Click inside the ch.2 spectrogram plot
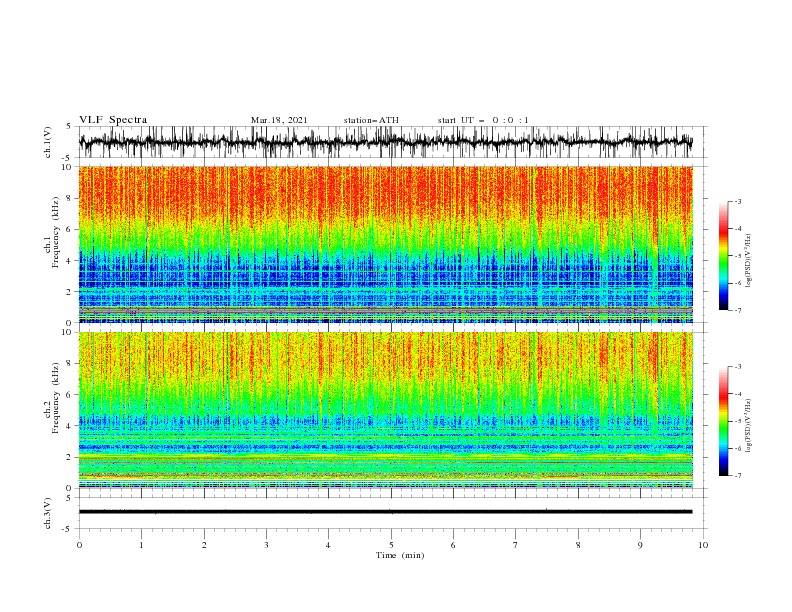This screenshot has height=612, width=792. pos(386,410)
